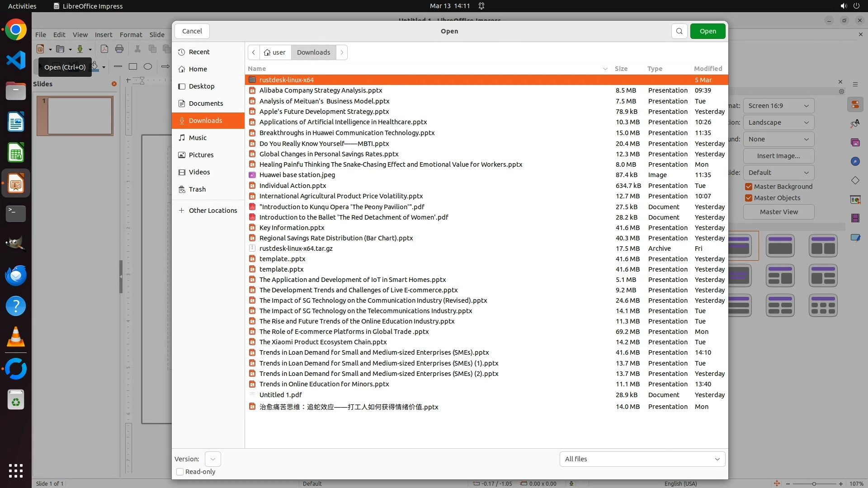Image resolution: width=868 pixels, height=488 pixels.
Task: Open the Version dropdown
Action: coord(212,459)
